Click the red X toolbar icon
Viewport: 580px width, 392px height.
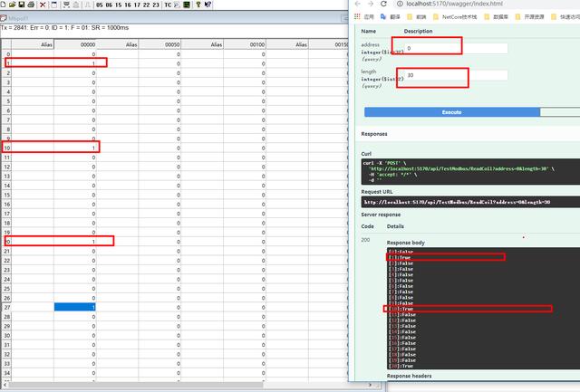pos(43,5)
